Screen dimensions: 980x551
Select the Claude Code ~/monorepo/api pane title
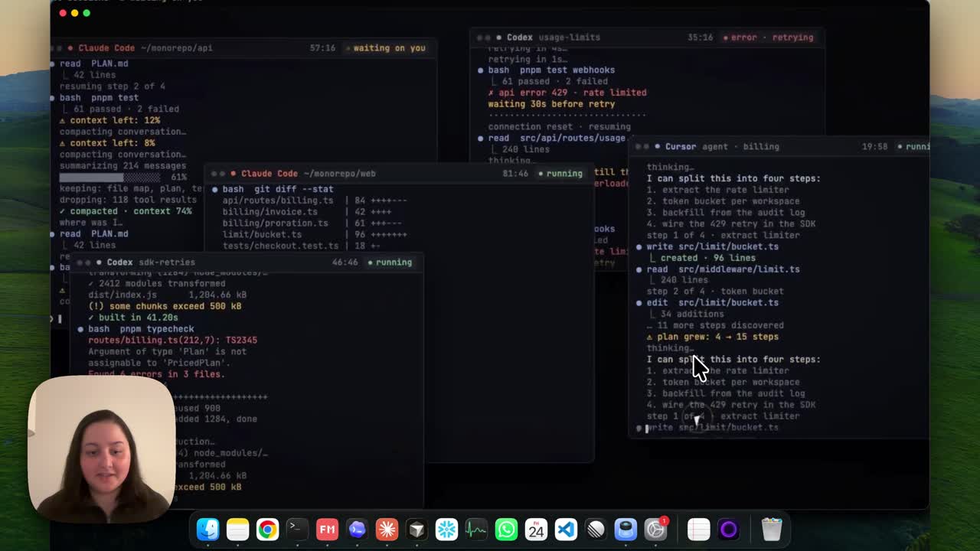(145, 47)
